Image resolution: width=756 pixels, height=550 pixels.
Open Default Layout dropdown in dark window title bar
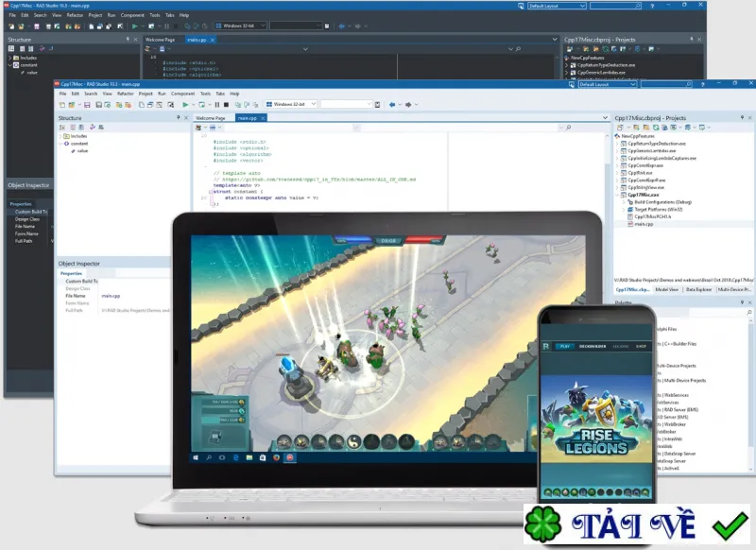(582, 6)
